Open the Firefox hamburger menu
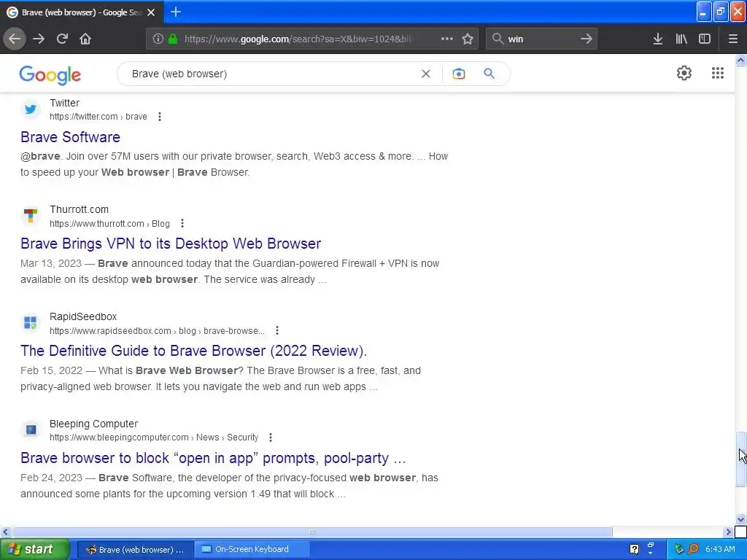This screenshot has height=560, width=747. click(733, 39)
